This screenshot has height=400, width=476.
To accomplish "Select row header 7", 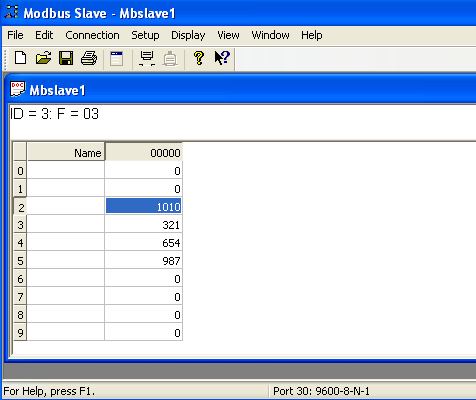I will point(20,296).
